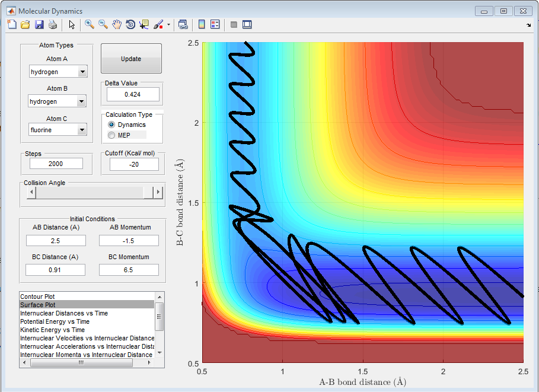The height and width of the screenshot is (392, 539).
Task: Open the Atom B dropdown showing hydrogen
Action: (x=57, y=101)
